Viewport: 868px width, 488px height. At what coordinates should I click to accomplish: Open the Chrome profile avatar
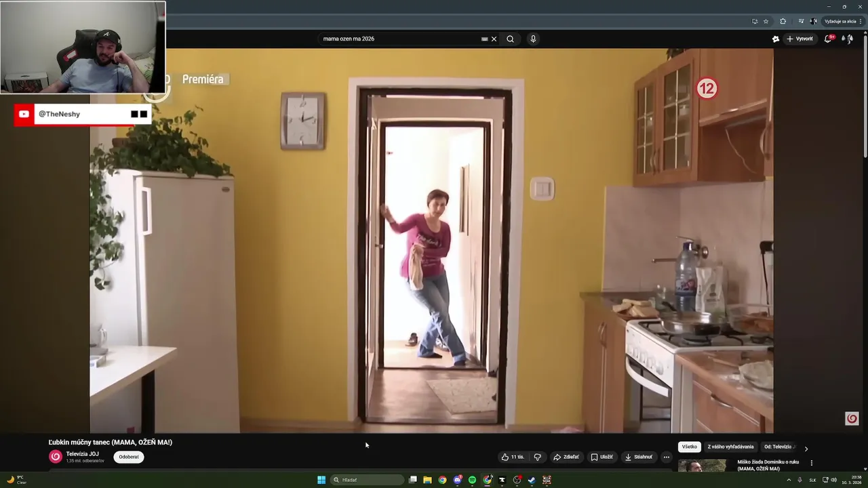click(813, 21)
